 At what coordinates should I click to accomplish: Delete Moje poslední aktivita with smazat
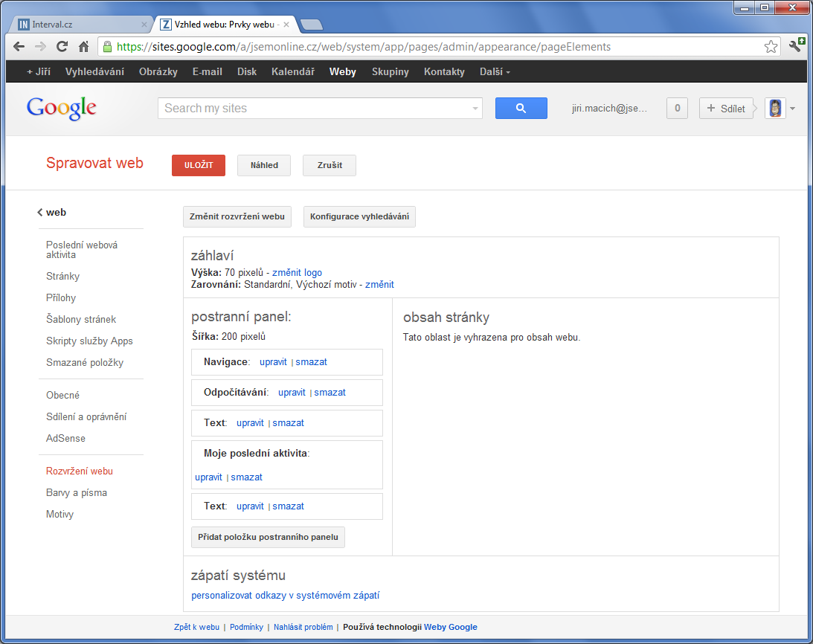tap(246, 477)
